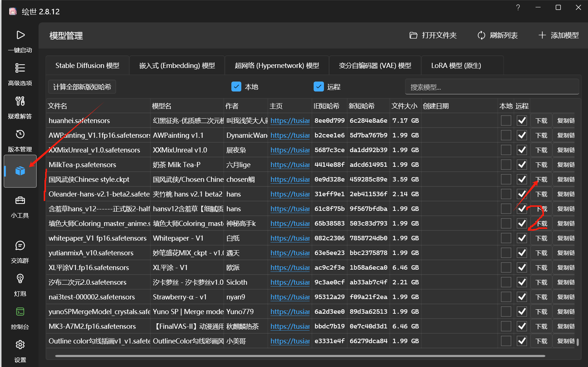The image size is (588, 367).
Task: Switch to 嵌入式 (Embedding) 模型 tab
Action: click(177, 65)
